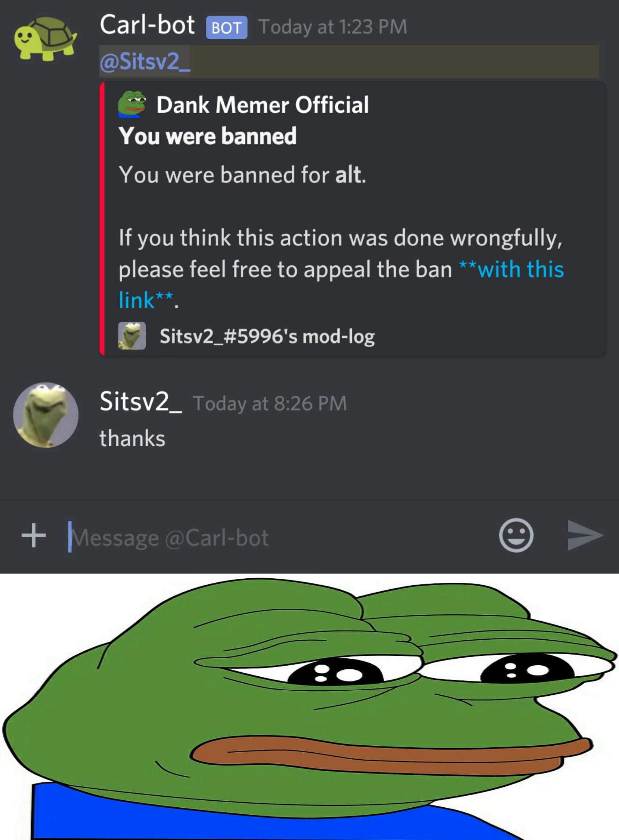Click the 'Today at 1:23 PM' timestamp

pos(333,27)
